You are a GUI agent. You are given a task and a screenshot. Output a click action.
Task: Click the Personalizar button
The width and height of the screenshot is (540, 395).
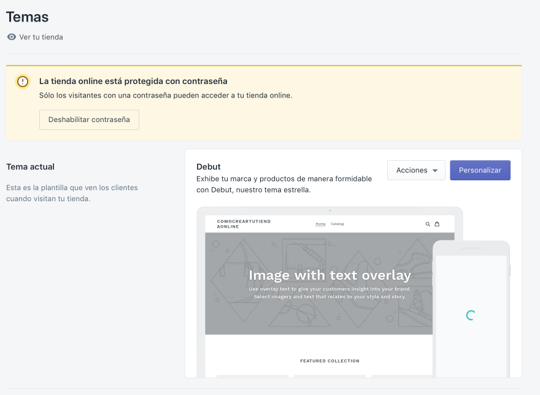pos(480,170)
